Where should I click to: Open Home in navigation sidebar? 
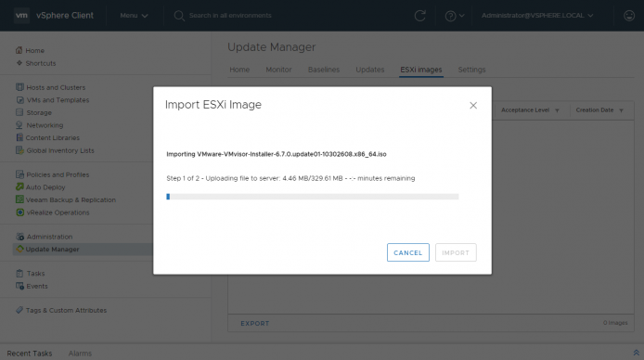35,50
